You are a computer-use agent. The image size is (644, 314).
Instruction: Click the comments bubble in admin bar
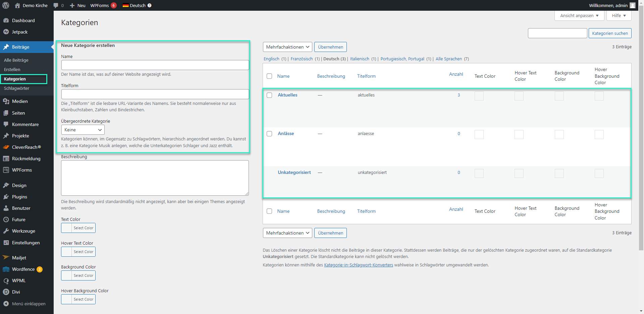[x=56, y=5]
